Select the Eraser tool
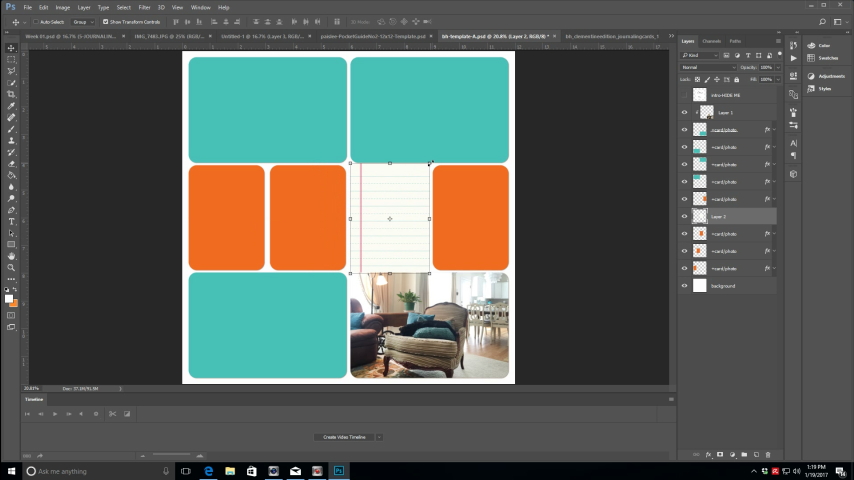This screenshot has width=854, height=480. coord(11,163)
